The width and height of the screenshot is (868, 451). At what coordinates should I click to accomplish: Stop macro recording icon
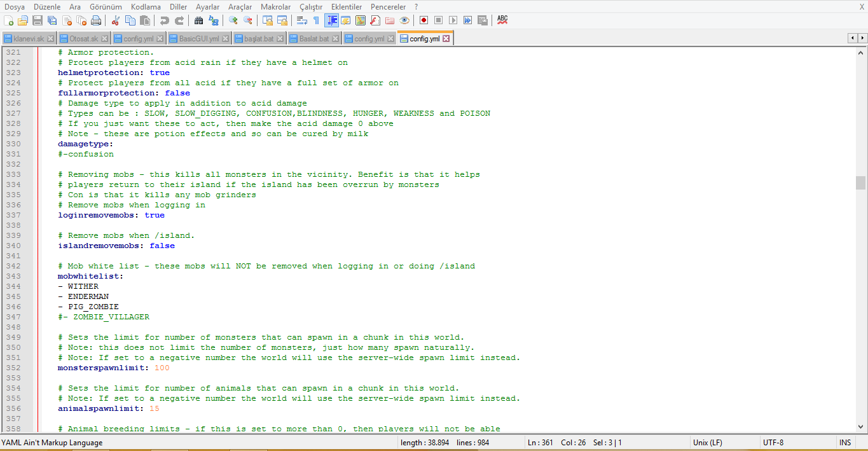pos(439,20)
